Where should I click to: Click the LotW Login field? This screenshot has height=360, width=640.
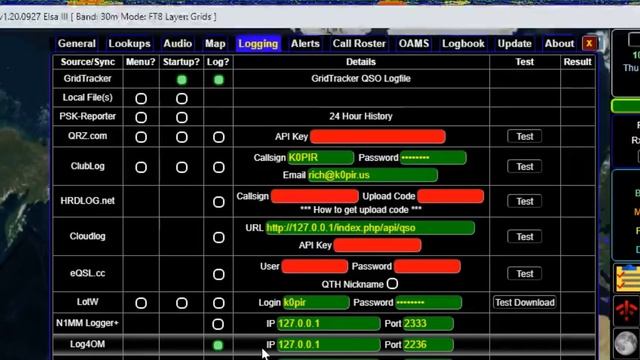pos(316,302)
